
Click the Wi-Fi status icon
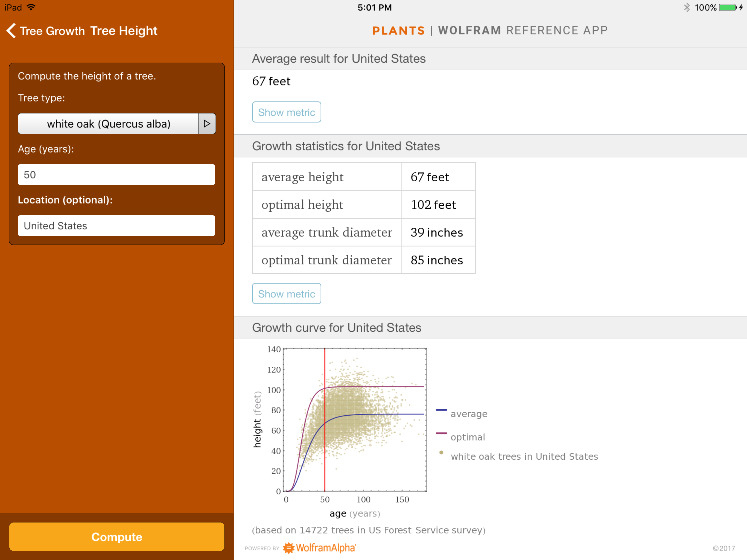(31, 7)
